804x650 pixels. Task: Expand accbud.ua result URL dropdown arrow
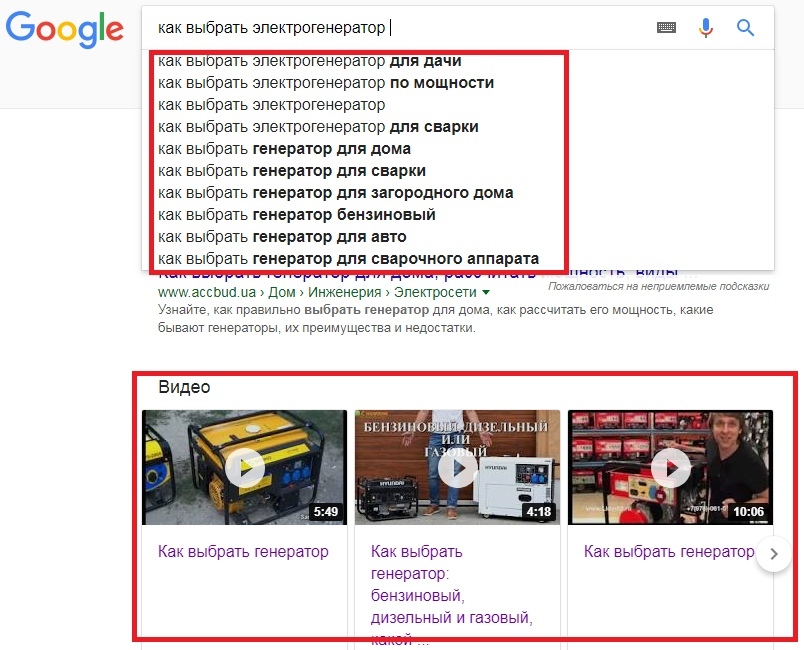click(x=486, y=292)
